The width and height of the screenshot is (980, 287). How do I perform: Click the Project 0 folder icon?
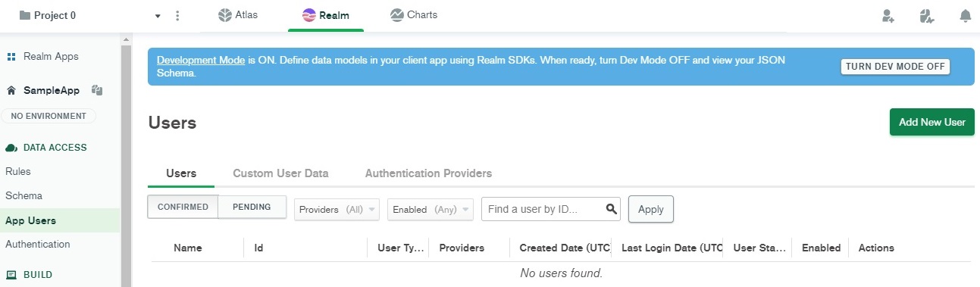click(25, 15)
